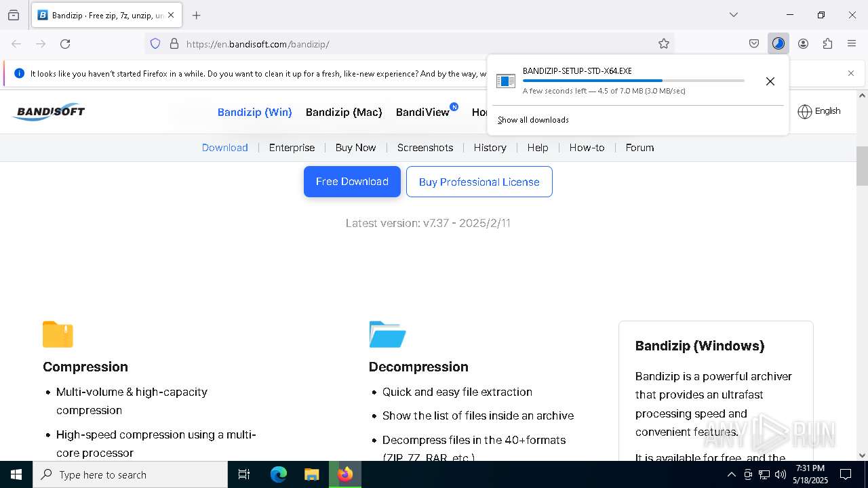
Task: Expand the list all tabs chevron
Action: point(734,15)
